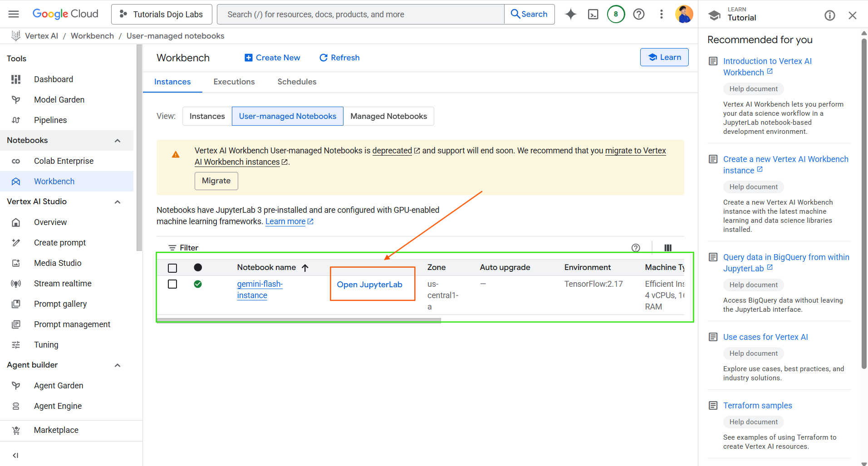Open the help question mark icon in top bar
The image size is (868, 466).
point(639,14)
